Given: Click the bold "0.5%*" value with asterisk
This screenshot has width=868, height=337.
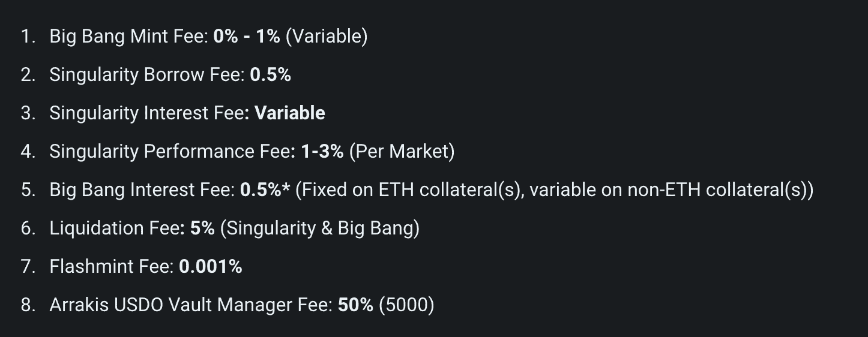Looking at the screenshot, I should 265,190.
